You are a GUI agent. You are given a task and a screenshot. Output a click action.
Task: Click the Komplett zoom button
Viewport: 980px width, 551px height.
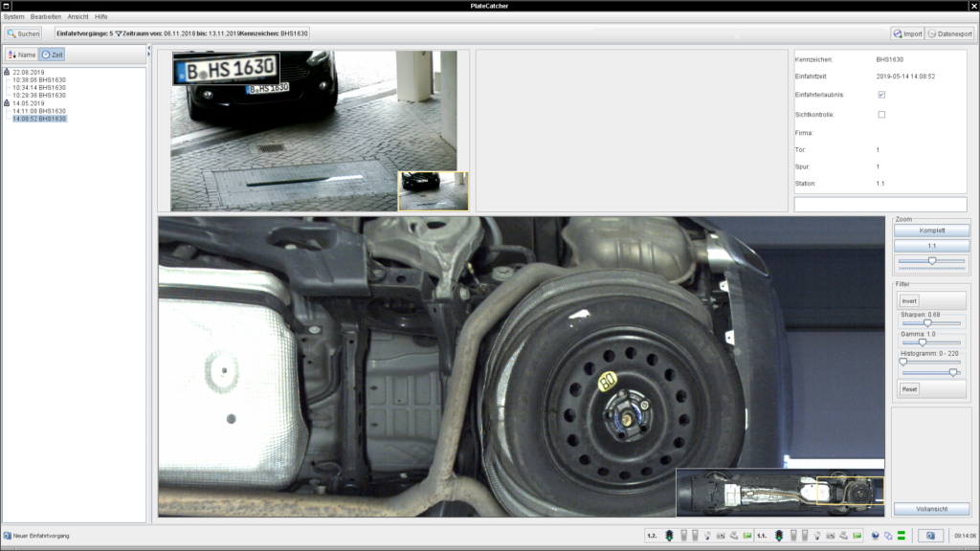[x=931, y=231]
